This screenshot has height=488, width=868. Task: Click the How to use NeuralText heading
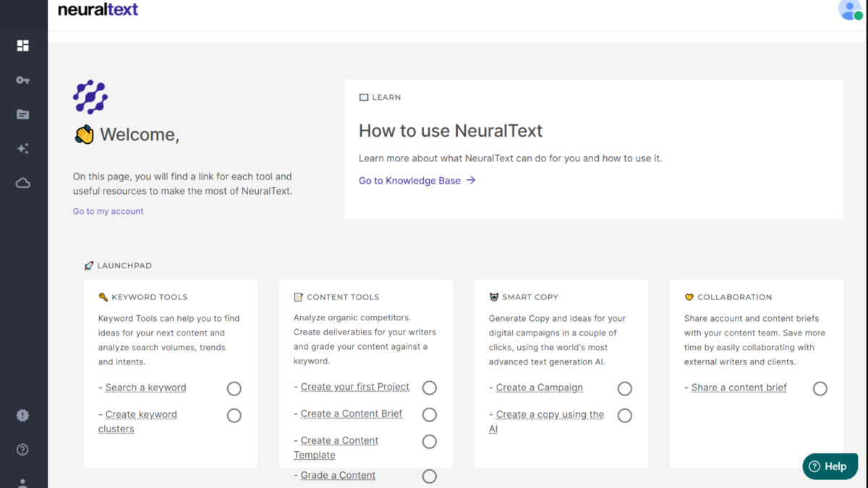point(451,131)
